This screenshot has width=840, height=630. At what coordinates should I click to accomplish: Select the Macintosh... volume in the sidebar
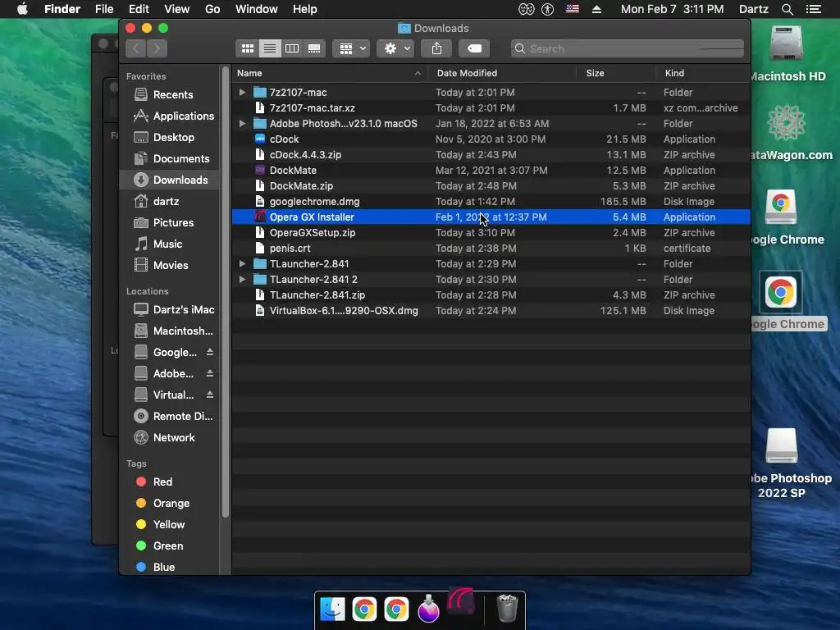pyautogui.click(x=171, y=331)
